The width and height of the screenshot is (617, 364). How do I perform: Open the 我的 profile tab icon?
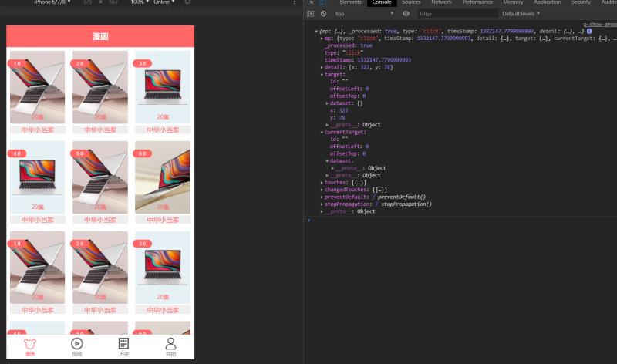[170, 343]
